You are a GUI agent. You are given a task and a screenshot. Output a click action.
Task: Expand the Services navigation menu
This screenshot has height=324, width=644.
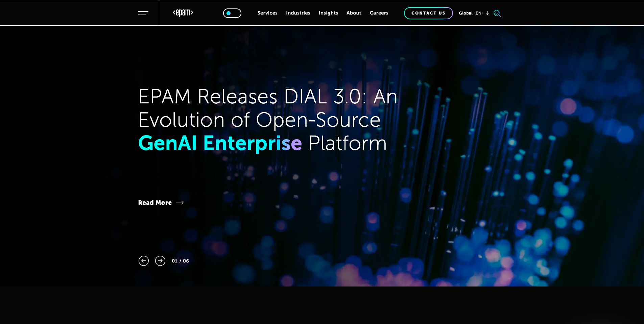click(267, 13)
